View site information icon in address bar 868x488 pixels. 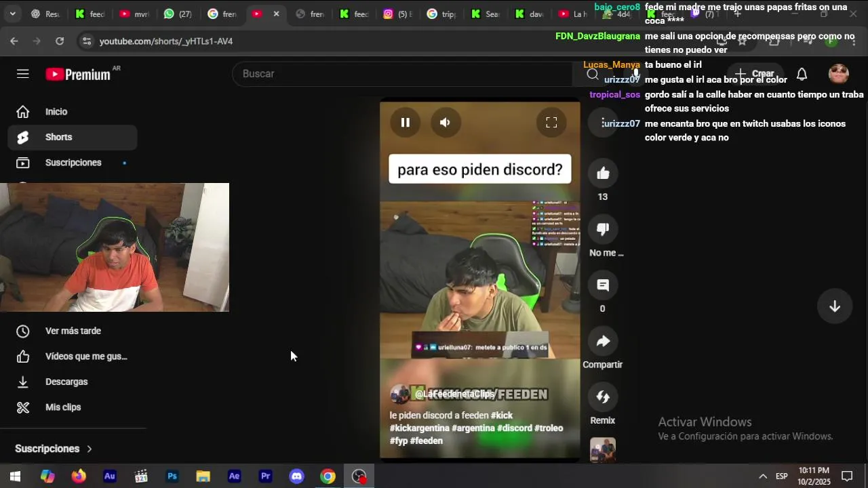pyautogui.click(x=86, y=41)
